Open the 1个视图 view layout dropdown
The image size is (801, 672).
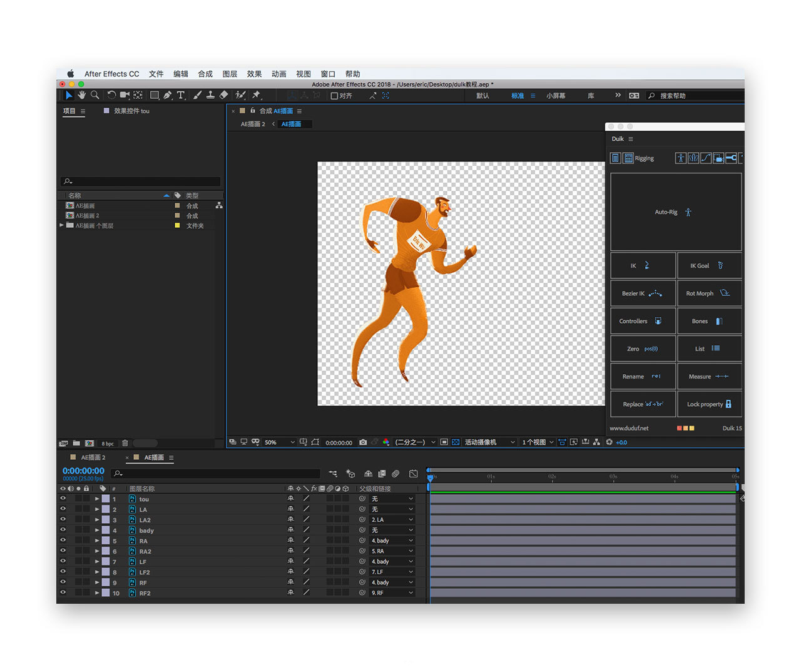pos(538,442)
